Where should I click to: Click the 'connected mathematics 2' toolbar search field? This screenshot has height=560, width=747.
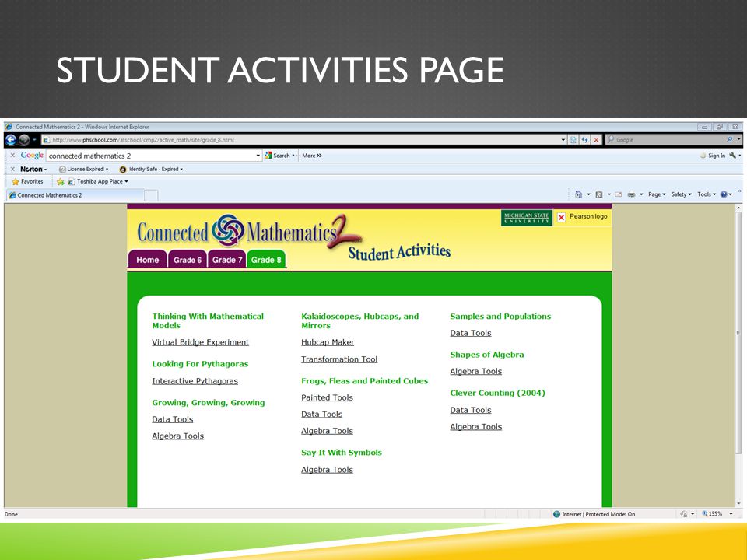pos(150,156)
